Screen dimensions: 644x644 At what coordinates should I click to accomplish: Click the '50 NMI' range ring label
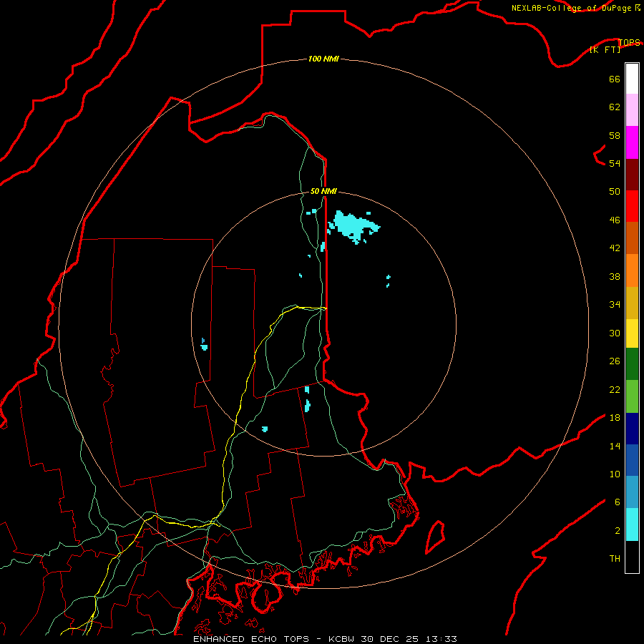(x=323, y=191)
